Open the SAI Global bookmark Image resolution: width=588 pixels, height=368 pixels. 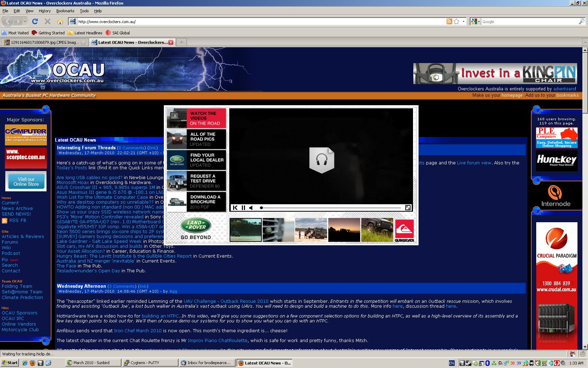[118, 33]
